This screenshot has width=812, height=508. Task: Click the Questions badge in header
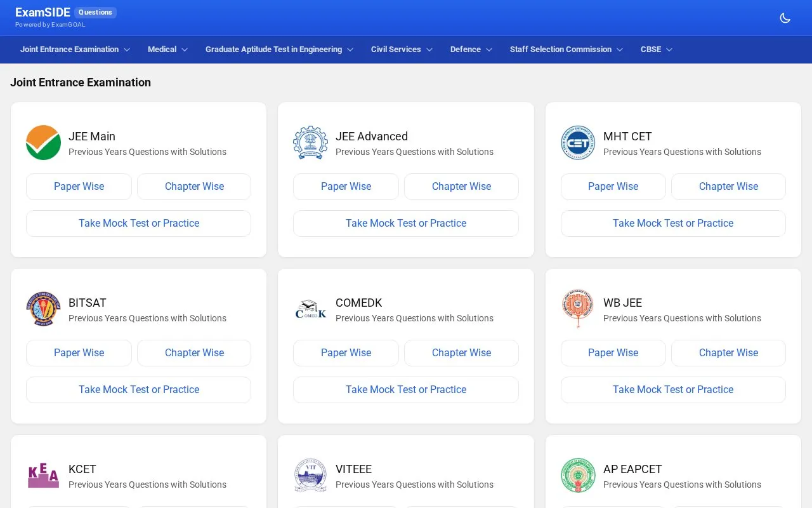[95, 13]
